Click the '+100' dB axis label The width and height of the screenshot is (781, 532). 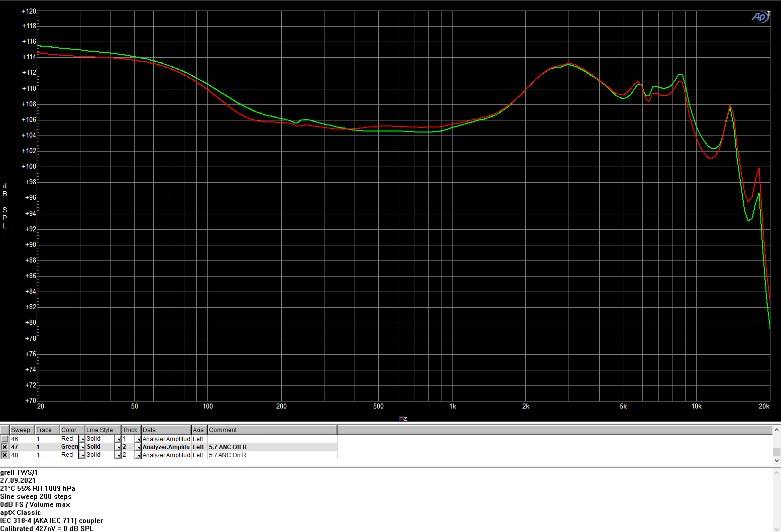(x=29, y=166)
